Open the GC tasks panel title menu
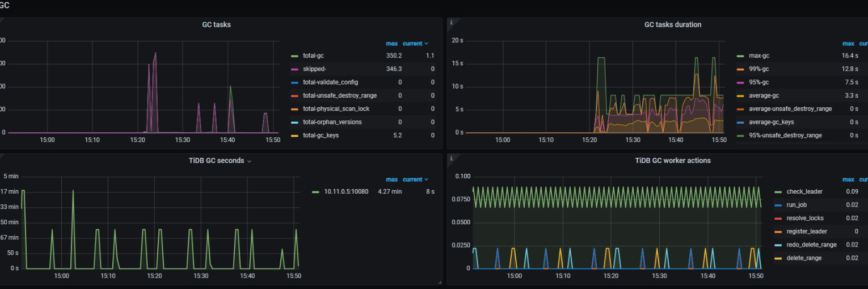This screenshot has width=868, height=289. [216, 25]
